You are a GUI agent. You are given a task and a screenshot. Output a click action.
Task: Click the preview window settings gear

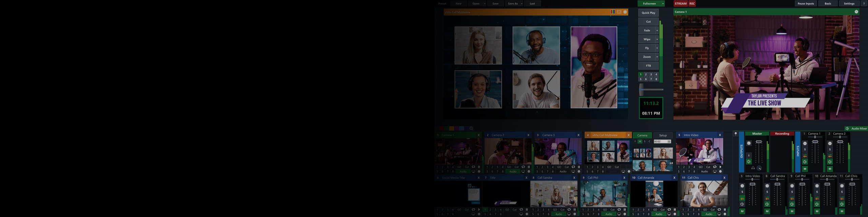coord(625,12)
